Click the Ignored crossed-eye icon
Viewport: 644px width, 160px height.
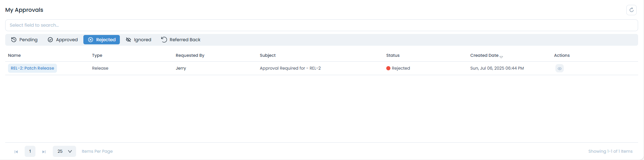[129, 40]
